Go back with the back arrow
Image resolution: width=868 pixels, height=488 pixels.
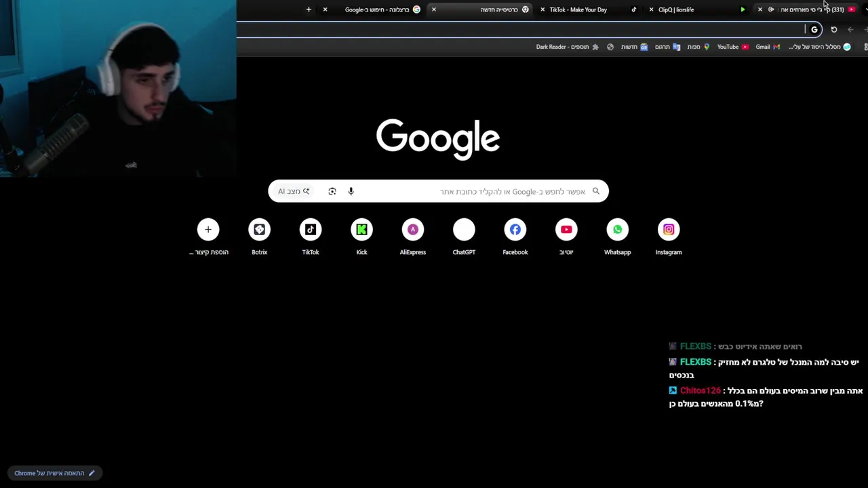pyautogui.click(x=851, y=29)
